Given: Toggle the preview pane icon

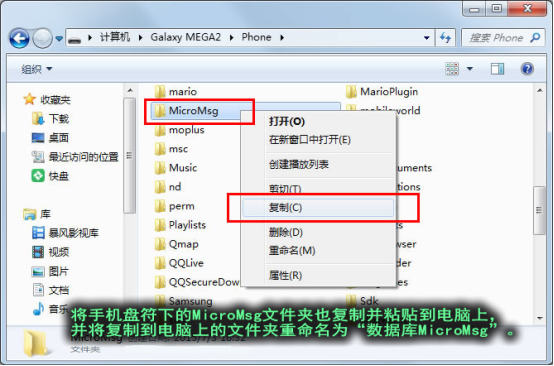Looking at the screenshot, I should click(x=497, y=69).
